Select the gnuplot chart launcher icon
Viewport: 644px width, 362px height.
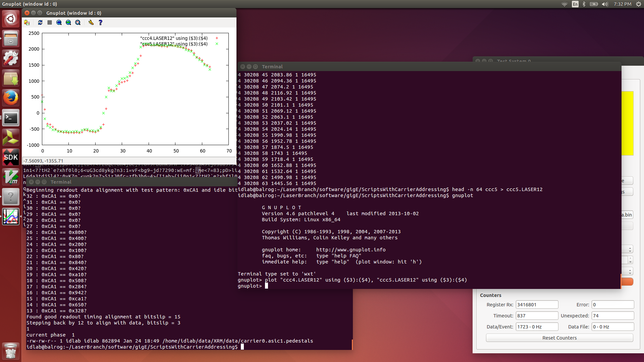point(11,217)
